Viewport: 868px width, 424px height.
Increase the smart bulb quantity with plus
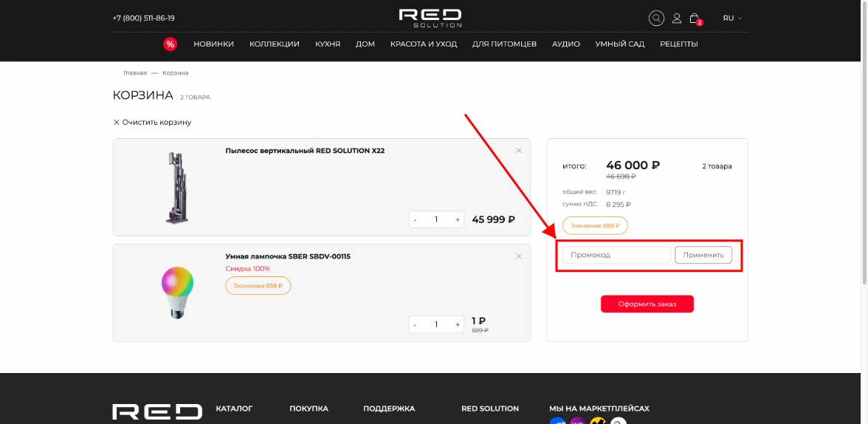458,325
